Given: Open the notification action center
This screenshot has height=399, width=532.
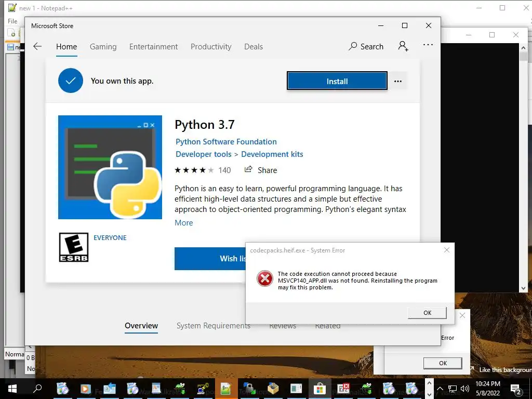Looking at the screenshot, I should pyautogui.click(x=516, y=389).
